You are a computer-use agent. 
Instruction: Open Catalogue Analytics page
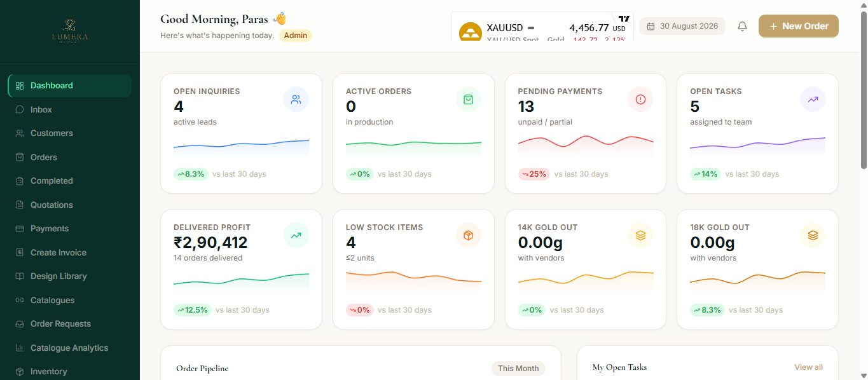(x=70, y=348)
